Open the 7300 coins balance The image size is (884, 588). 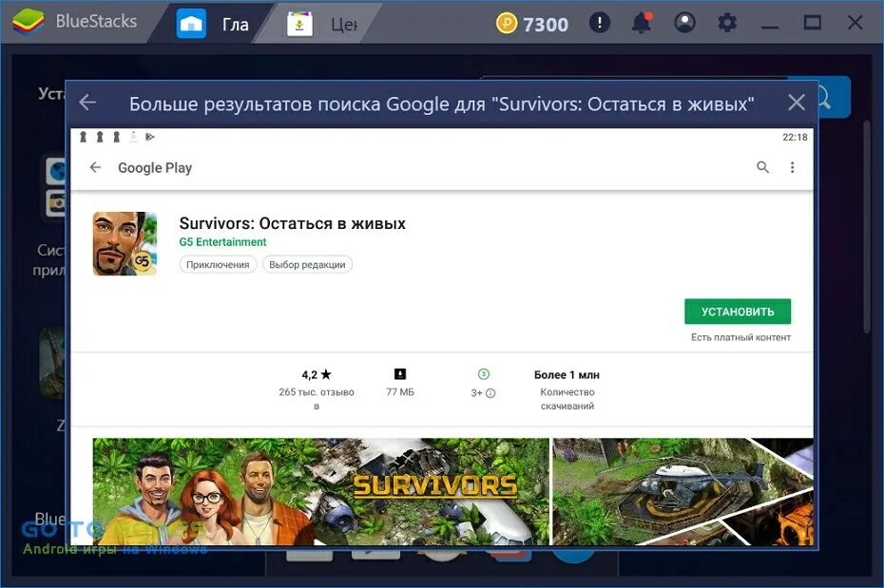tap(531, 24)
